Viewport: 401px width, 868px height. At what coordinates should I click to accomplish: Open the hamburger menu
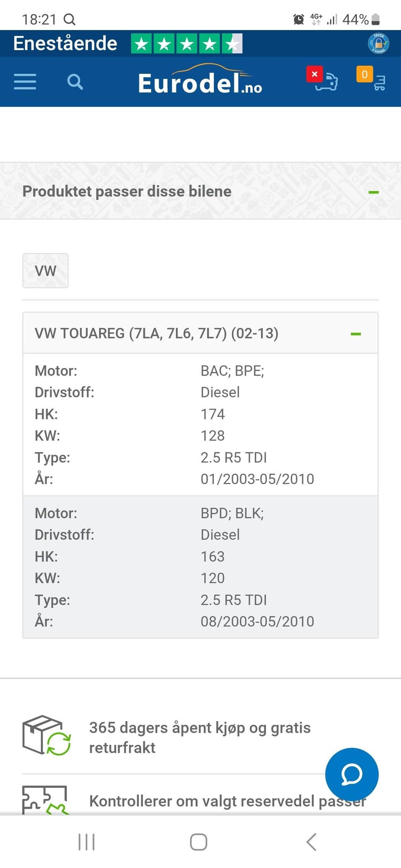click(25, 82)
